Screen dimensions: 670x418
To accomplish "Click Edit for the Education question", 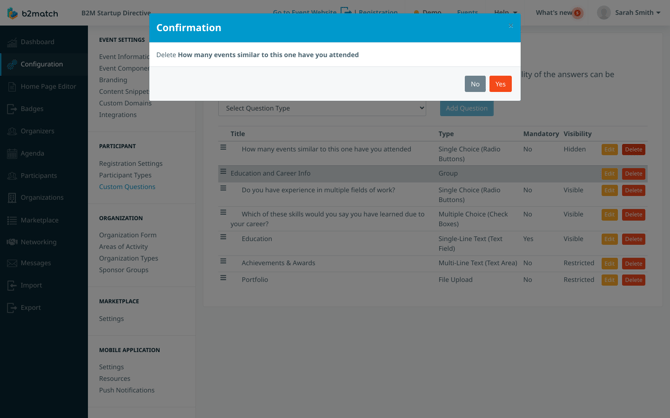I will [x=609, y=239].
